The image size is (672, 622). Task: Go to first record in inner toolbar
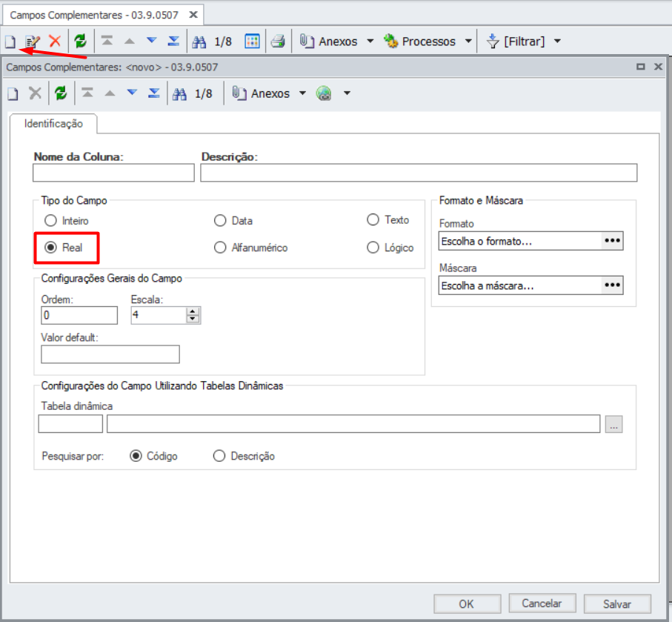coord(87,93)
